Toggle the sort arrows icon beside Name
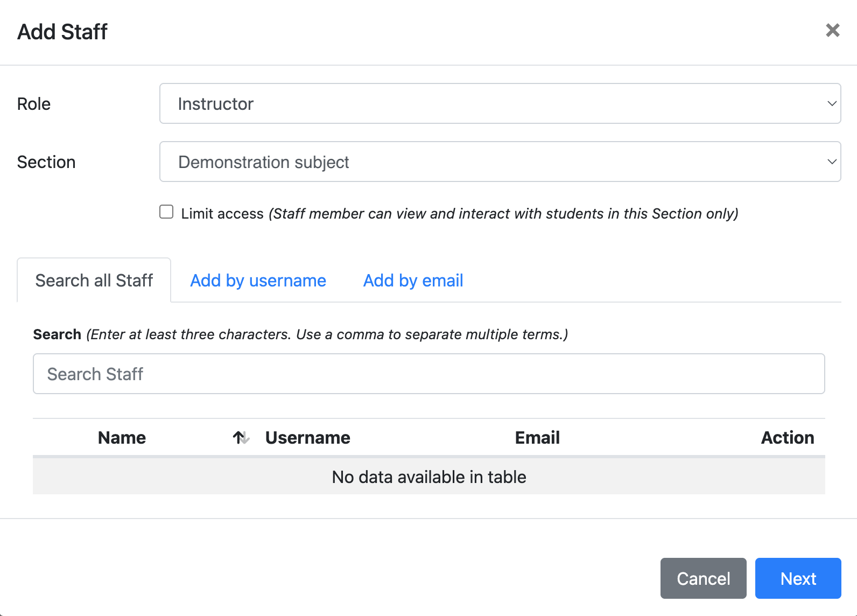 241,438
